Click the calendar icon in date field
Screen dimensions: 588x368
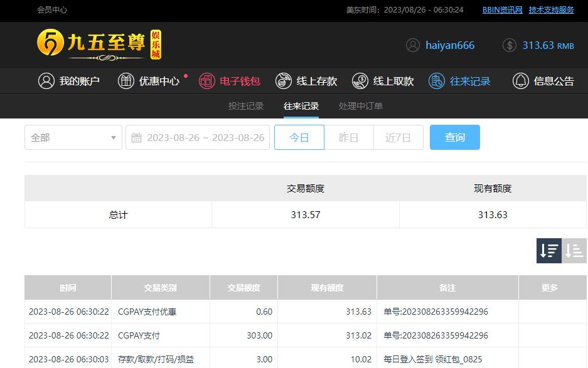point(137,137)
